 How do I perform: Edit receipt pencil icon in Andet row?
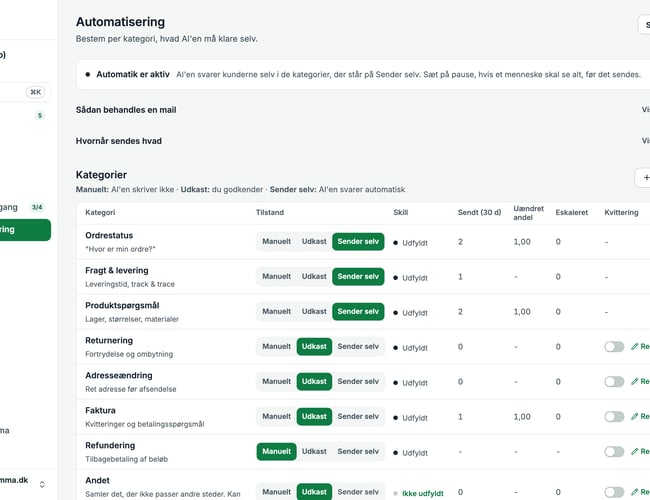[x=635, y=492]
